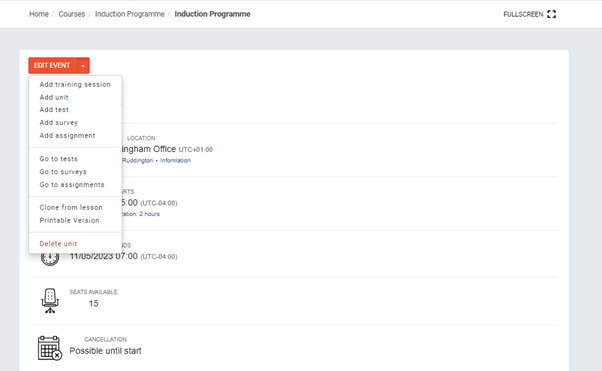This screenshot has height=371, width=602.
Task: Choose Clone from lesson
Action: click(x=71, y=207)
